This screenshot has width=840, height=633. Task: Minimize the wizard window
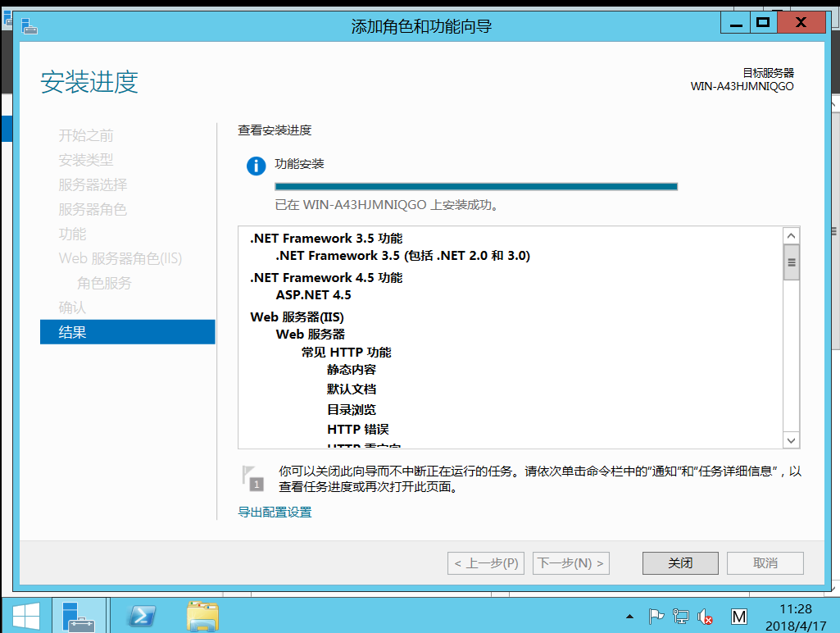[x=736, y=23]
